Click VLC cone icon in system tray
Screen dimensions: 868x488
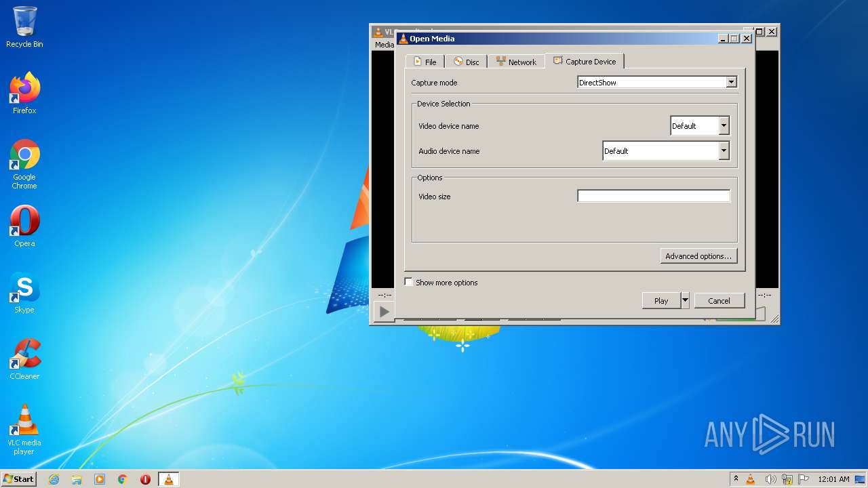coord(751,479)
